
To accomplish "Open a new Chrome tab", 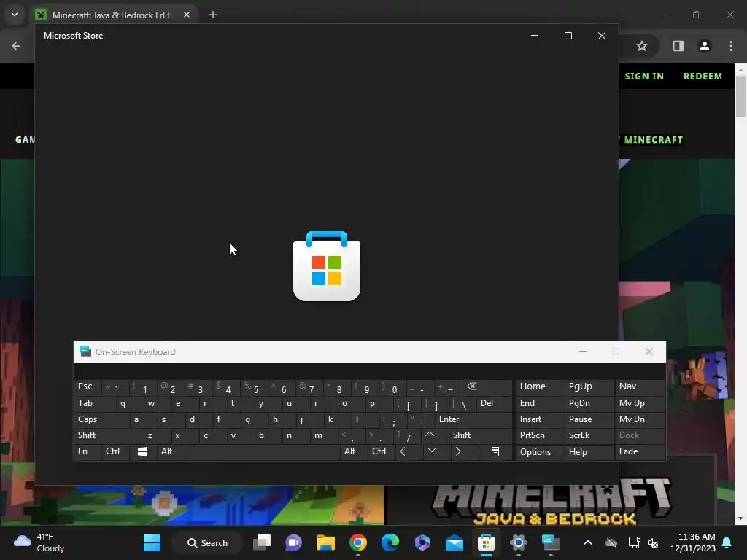I will (x=213, y=15).
